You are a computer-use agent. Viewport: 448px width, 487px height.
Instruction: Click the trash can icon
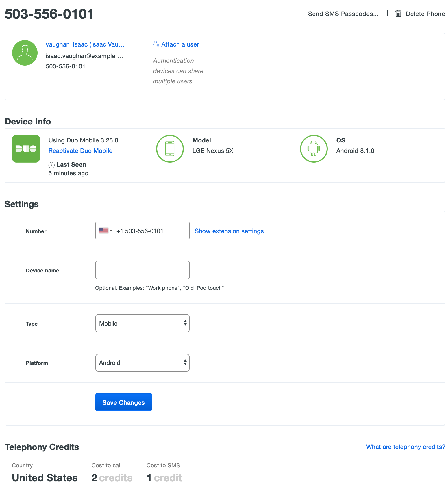(x=398, y=14)
